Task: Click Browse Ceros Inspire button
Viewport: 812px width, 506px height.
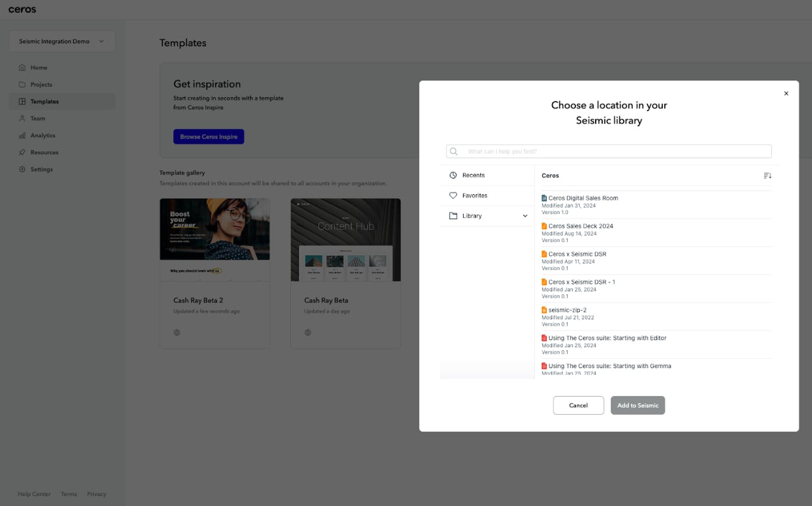Action: (x=209, y=137)
